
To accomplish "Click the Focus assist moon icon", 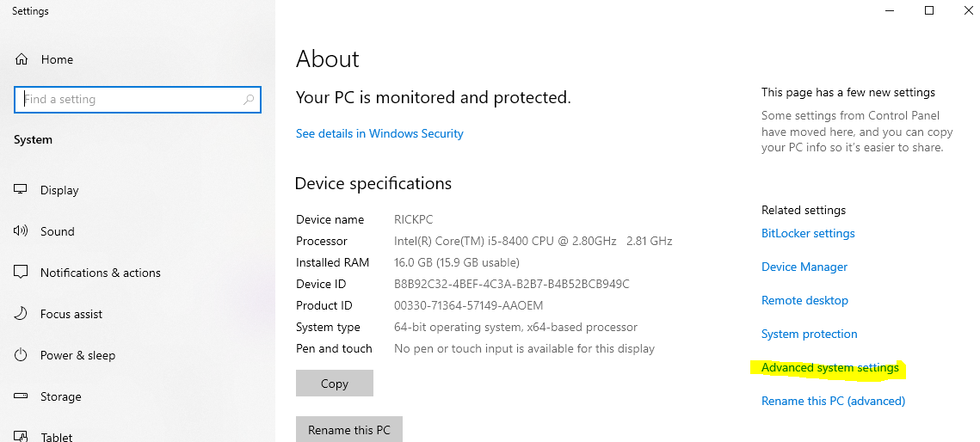I will click(x=21, y=313).
